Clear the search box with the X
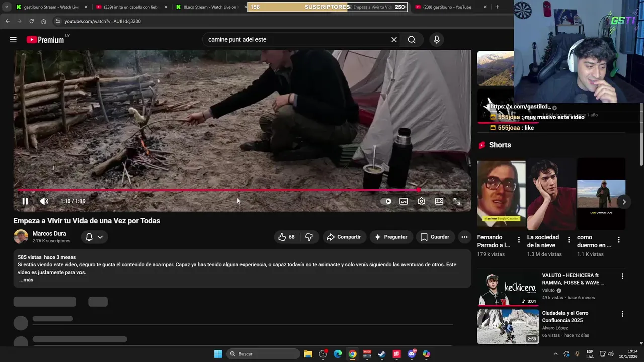The height and width of the screenshot is (362, 644). (x=394, y=40)
